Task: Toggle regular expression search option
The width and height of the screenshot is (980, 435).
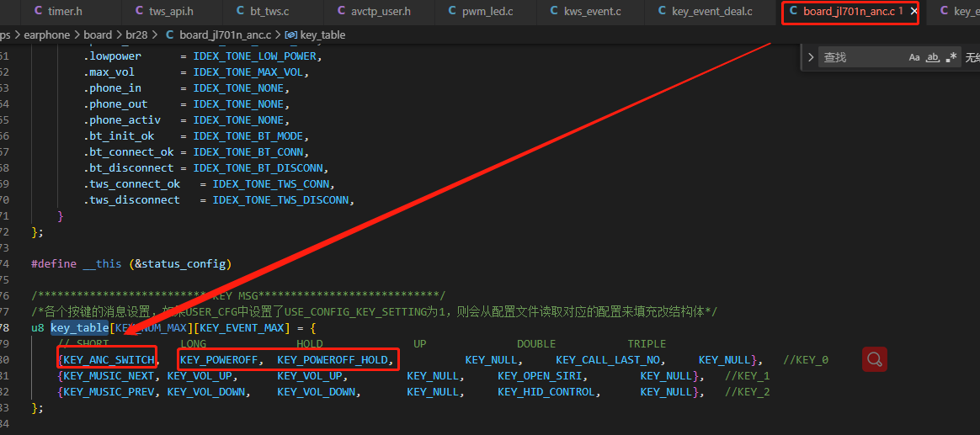Action: click(x=951, y=57)
